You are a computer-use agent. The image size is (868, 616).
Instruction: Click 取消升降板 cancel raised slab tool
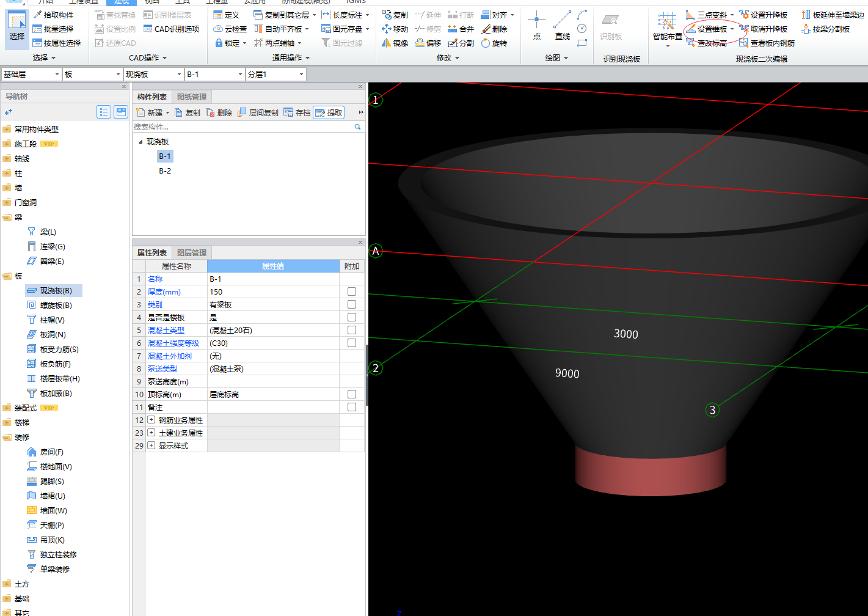(x=764, y=29)
